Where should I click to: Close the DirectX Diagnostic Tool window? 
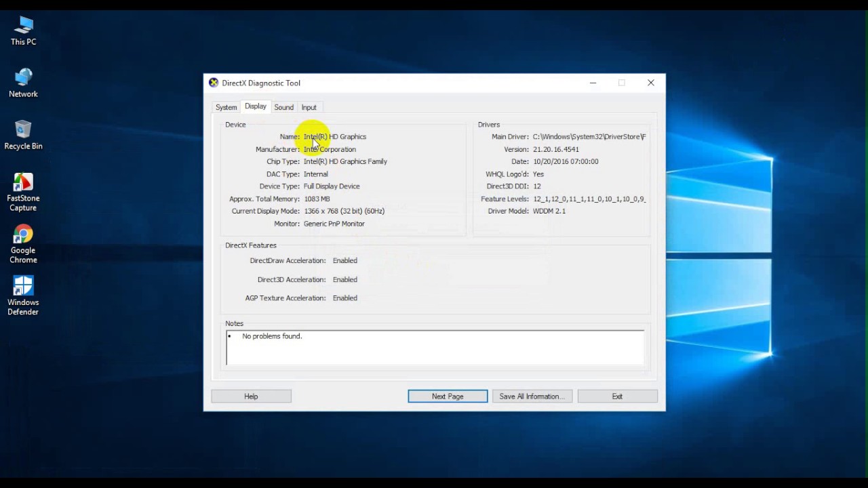tap(651, 83)
